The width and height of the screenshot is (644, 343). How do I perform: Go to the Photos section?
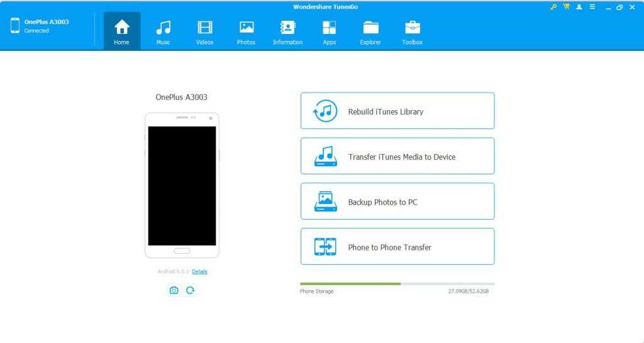[x=246, y=32]
